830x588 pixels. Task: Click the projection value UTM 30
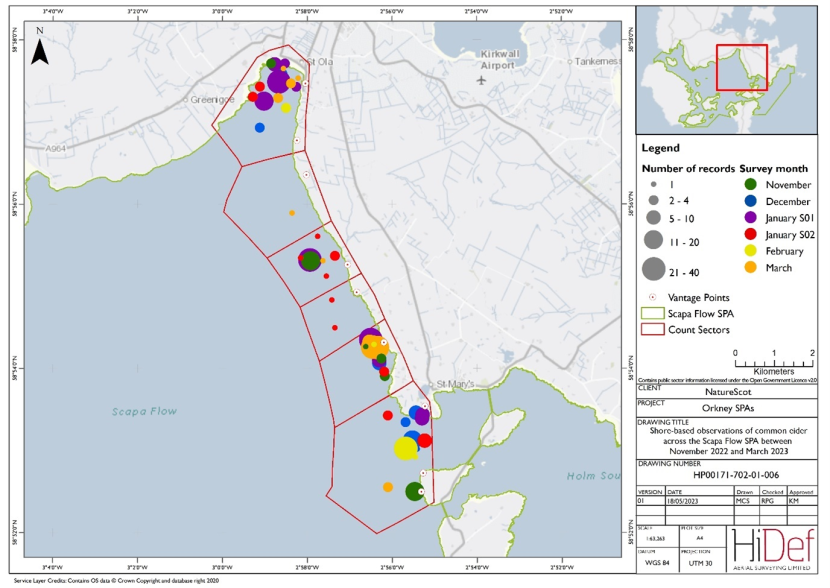pos(700,563)
